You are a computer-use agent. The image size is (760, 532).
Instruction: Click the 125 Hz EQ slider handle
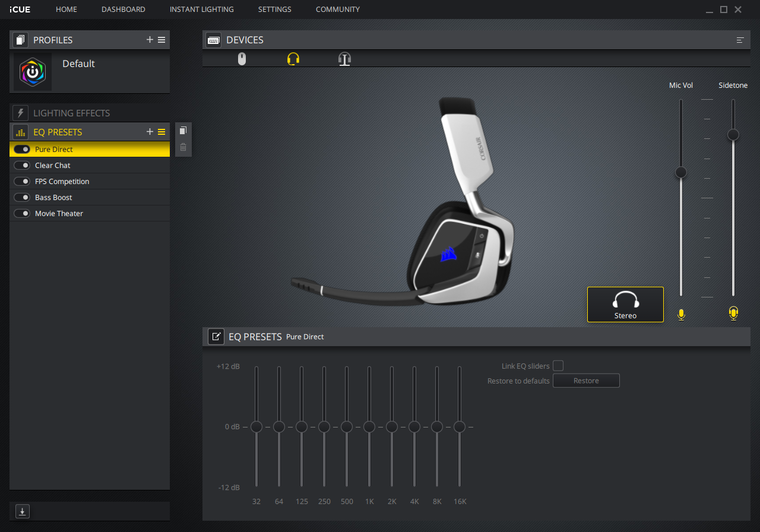click(302, 427)
